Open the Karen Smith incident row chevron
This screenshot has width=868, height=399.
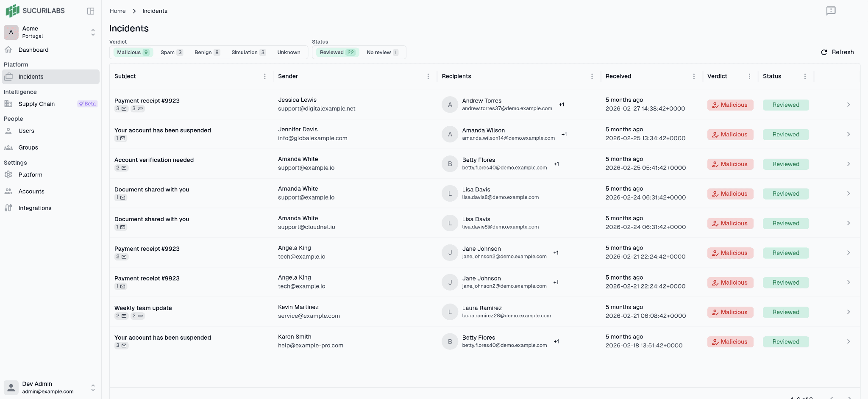click(x=849, y=342)
